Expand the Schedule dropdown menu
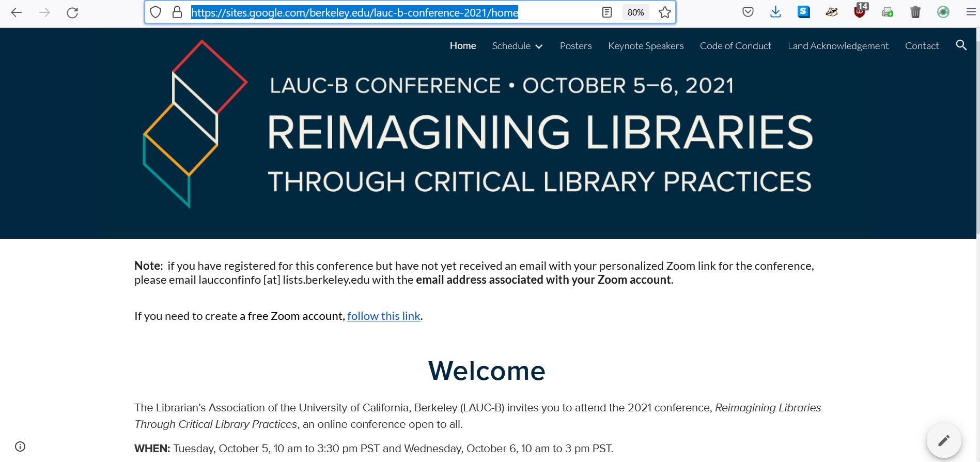 coord(517,46)
